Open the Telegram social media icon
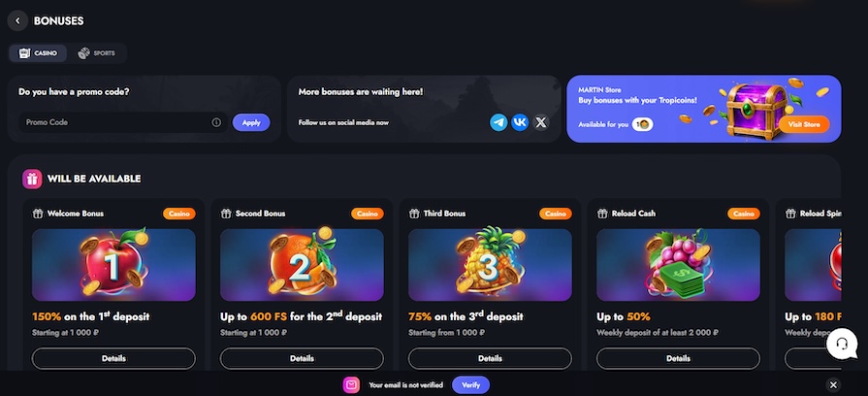Screen dimensions: 868x396 498,122
